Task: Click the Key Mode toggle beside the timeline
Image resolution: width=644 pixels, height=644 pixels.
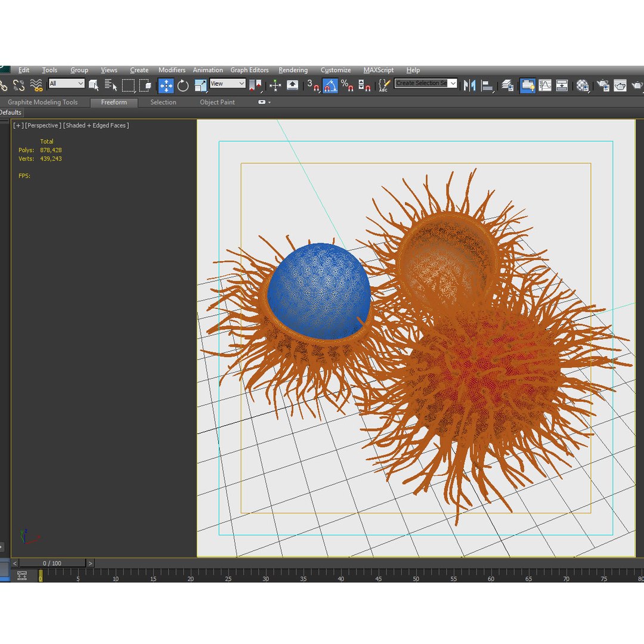Action: pyautogui.click(x=22, y=575)
